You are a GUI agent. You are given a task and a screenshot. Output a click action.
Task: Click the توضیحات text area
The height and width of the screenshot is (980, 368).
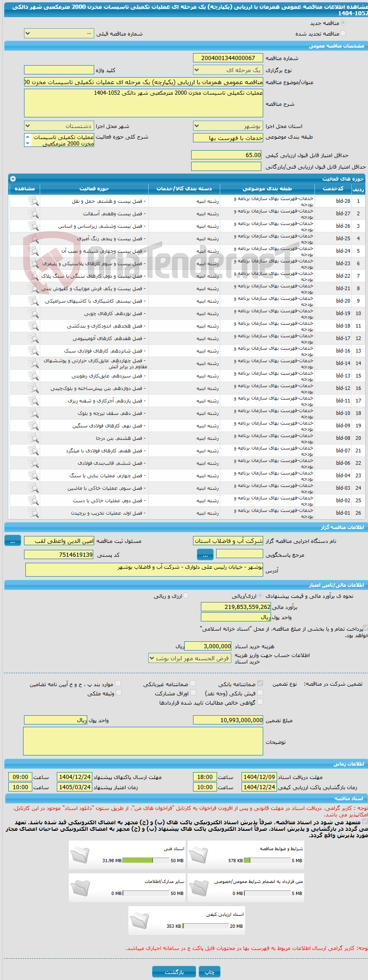[x=143, y=741]
